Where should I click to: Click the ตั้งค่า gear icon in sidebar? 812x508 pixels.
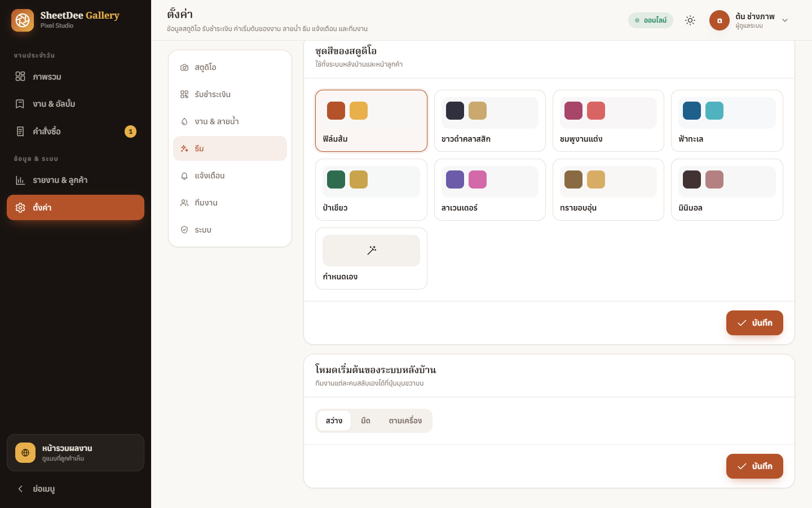(20, 208)
